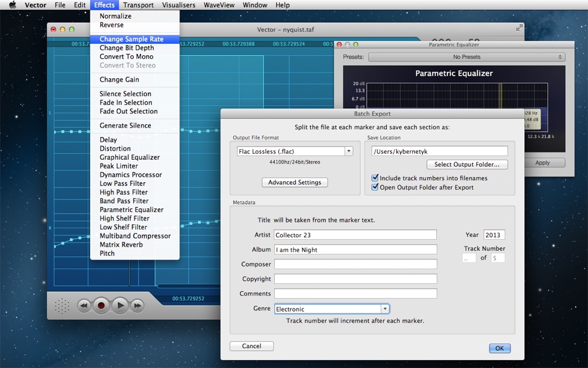Open the Help menu
588x368 pixels.
[x=282, y=5]
